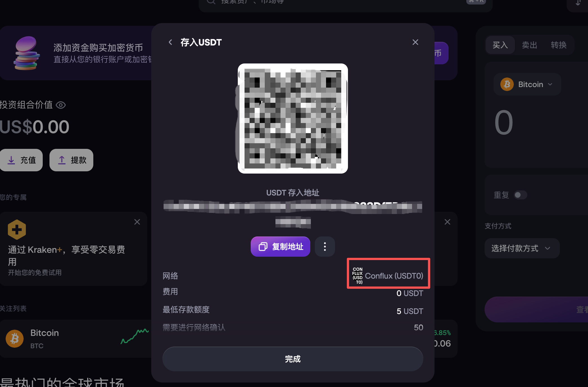The image size is (588, 387).
Task: Expand the Bitcoin asset selector dropdown
Action: click(527, 84)
